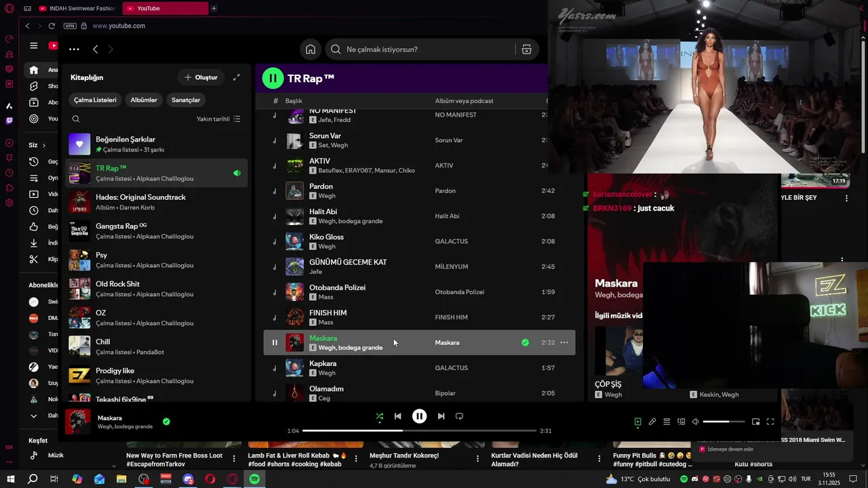Open the Spotify three-dots main menu
This screenshot has width=868, height=488.
74,49
